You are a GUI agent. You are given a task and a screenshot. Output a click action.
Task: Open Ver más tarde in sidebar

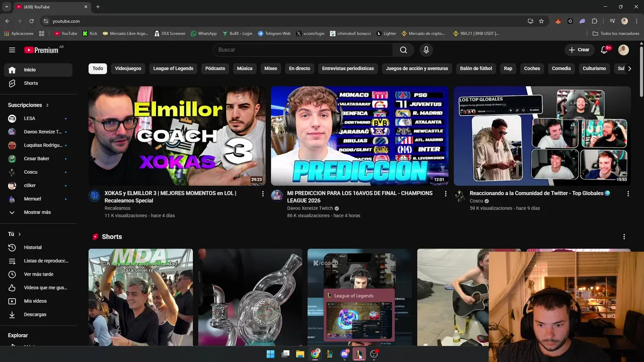click(x=38, y=274)
